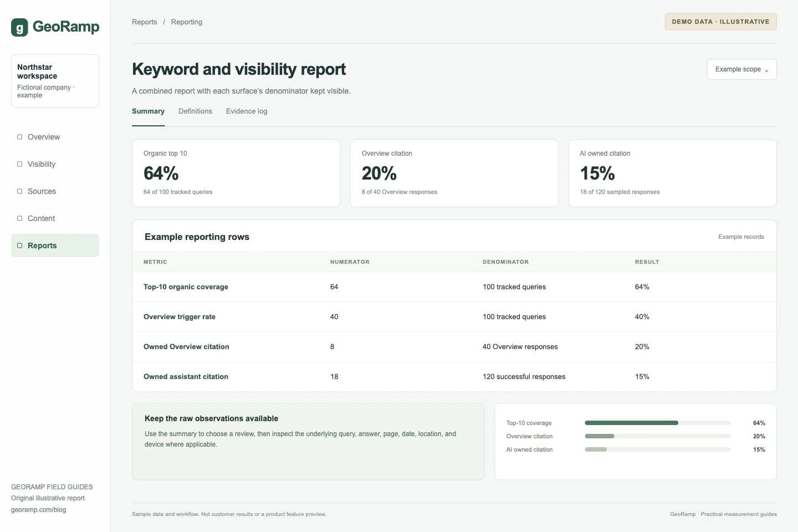Click the 120 successful responses cell

(524, 377)
